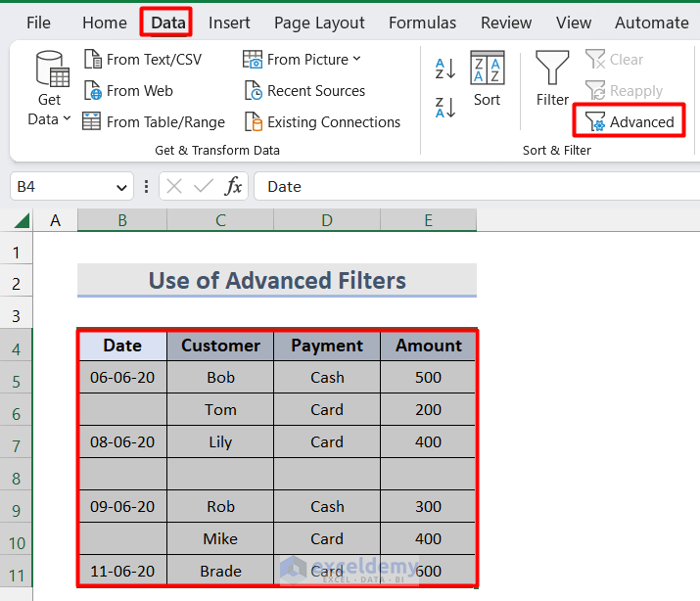700x601 pixels.
Task: Open Advanced filter options
Action: (630, 122)
